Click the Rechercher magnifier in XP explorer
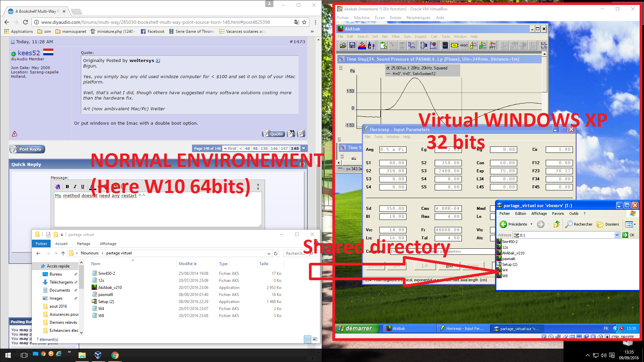Viewport: 644px width, 362px height. pyautogui.click(x=569, y=224)
